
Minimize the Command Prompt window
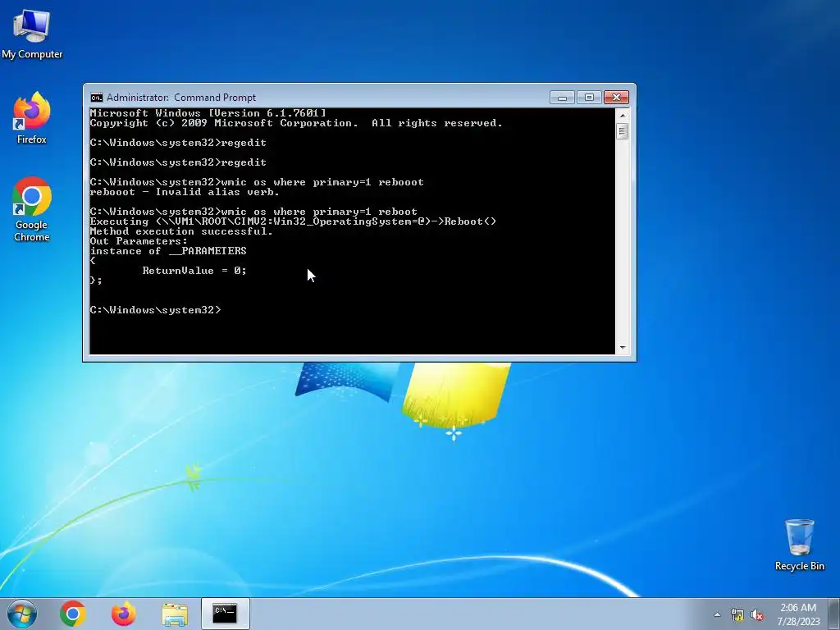562,98
